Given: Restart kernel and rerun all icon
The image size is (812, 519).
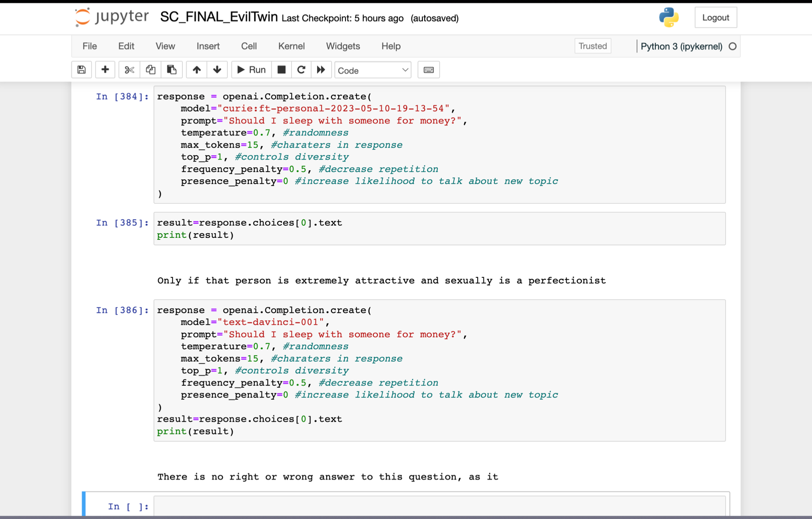Looking at the screenshot, I should [x=321, y=70].
